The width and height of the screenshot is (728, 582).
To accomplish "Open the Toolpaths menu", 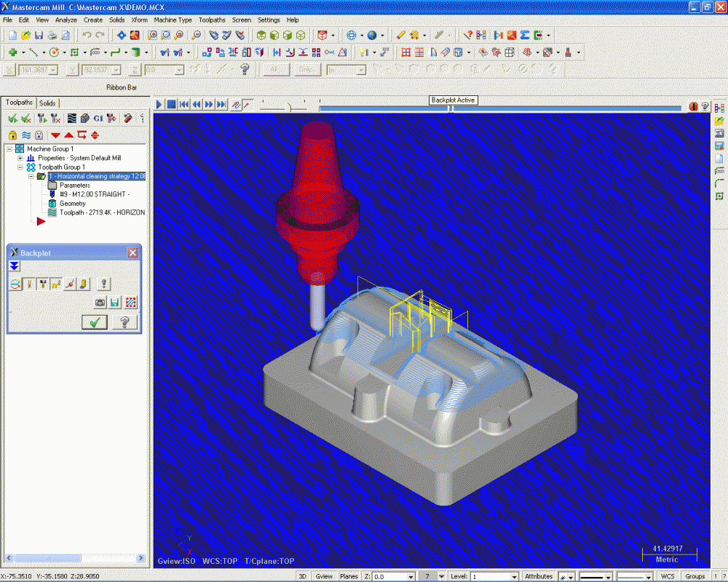I will tap(212, 20).
